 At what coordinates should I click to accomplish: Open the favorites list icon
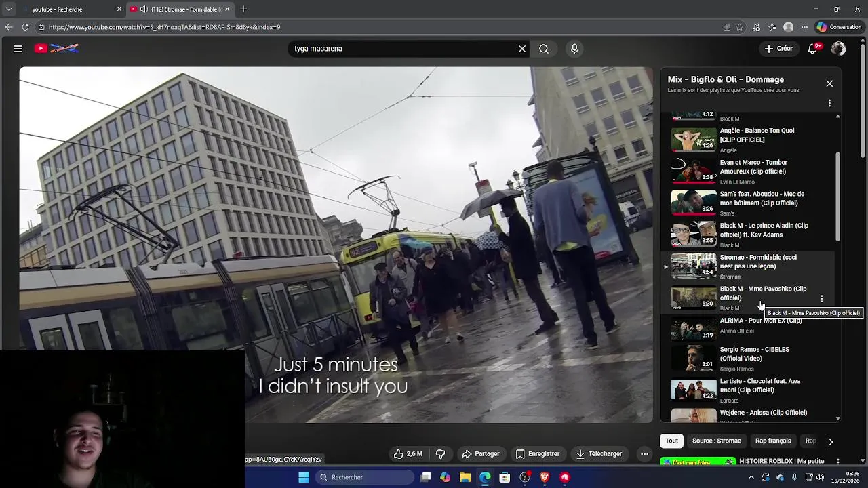[772, 27]
